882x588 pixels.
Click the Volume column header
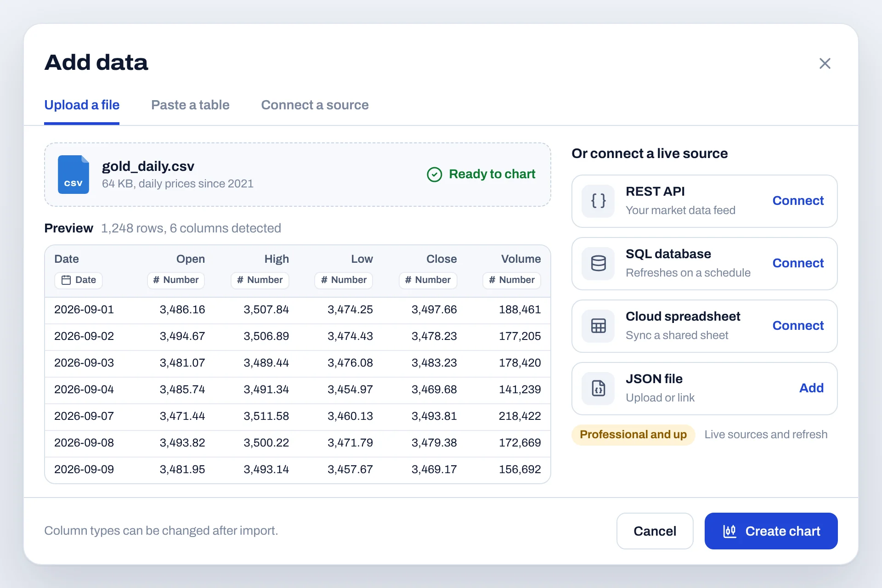[x=521, y=259]
